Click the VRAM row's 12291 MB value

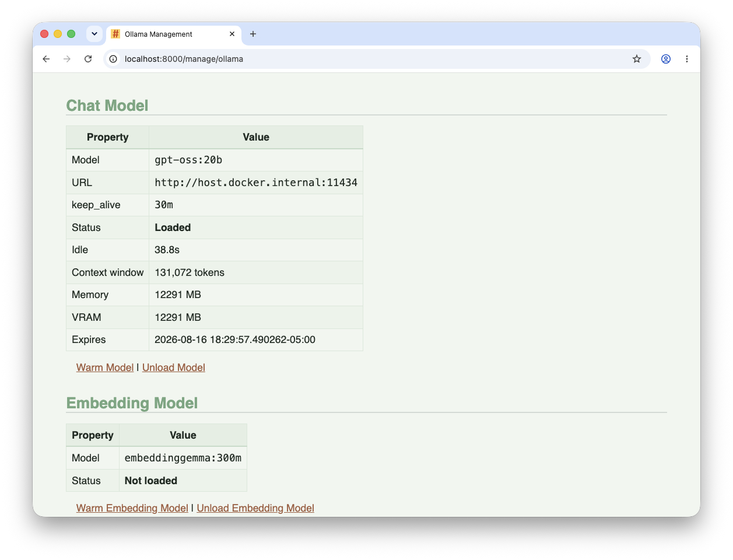tap(178, 317)
